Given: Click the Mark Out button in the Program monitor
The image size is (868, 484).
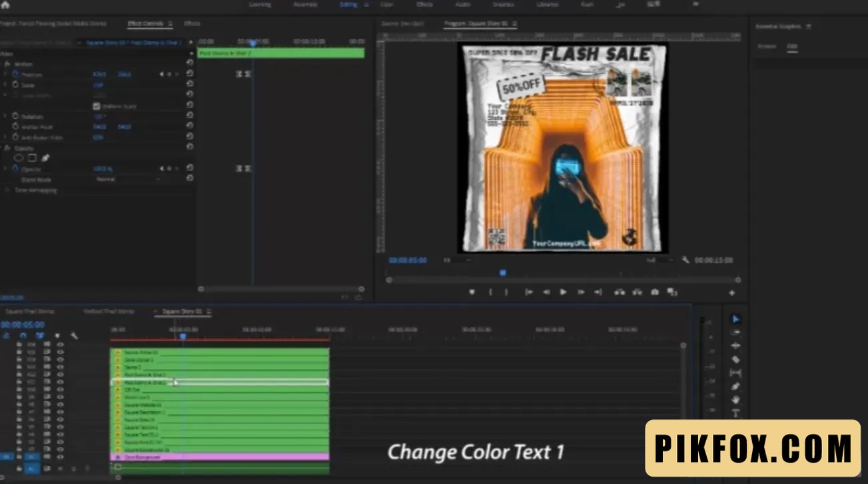Looking at the screenshot, I should point(506,292).
